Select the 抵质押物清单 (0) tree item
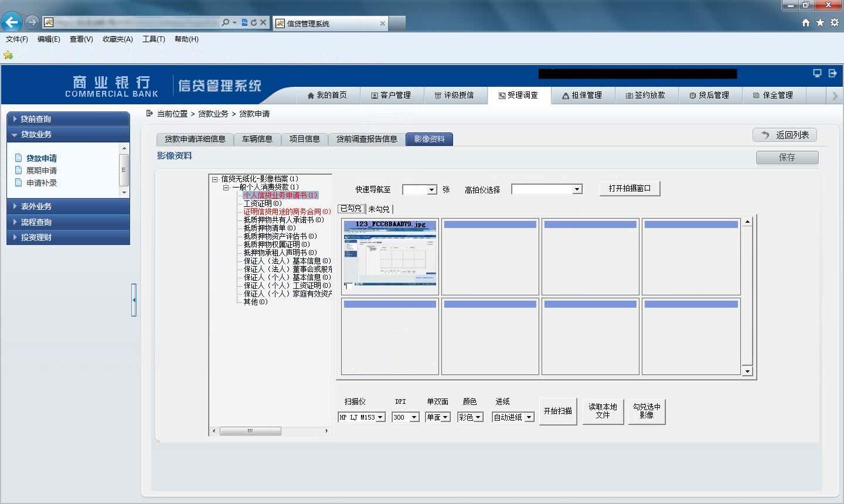This screenshot has width=844, height=504. [x=270, y=228]
